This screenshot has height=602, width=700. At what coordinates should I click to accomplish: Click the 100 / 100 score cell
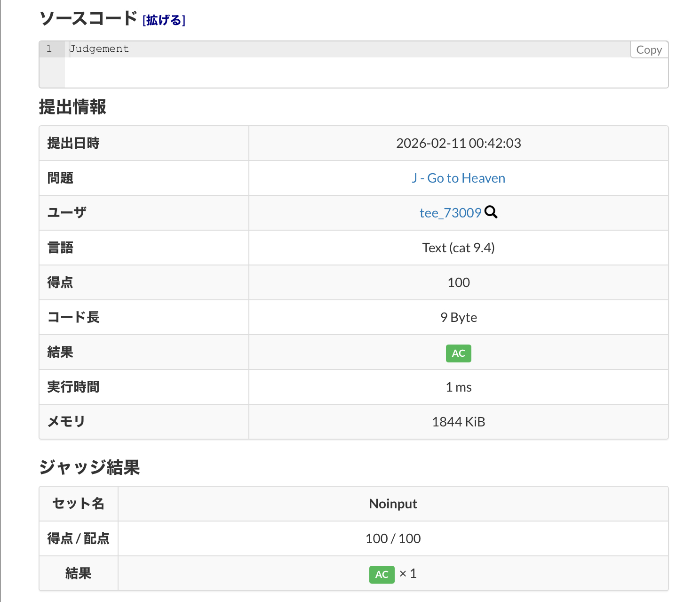click(x=393, y=539)
